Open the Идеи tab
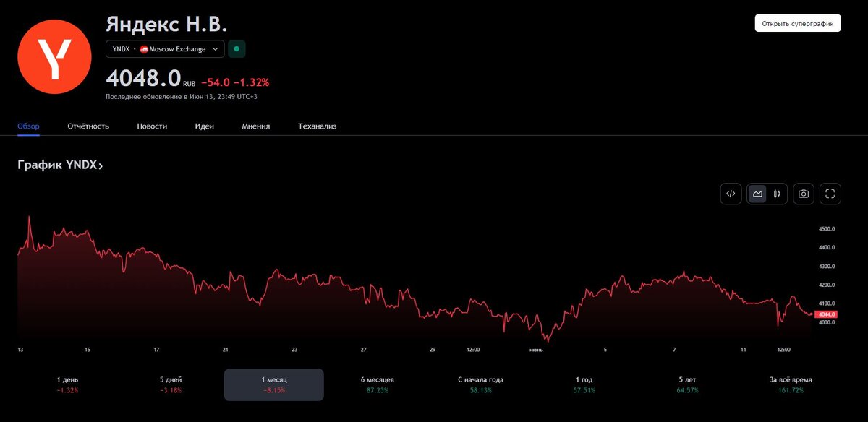Image resolution: width=868 pixels, height=422 pixels. click(205, 126)
